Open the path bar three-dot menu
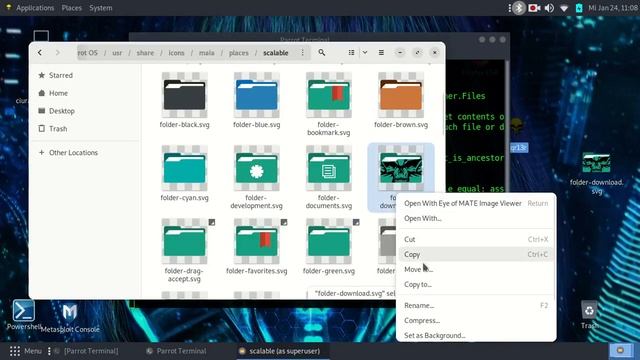 (302, 53)
